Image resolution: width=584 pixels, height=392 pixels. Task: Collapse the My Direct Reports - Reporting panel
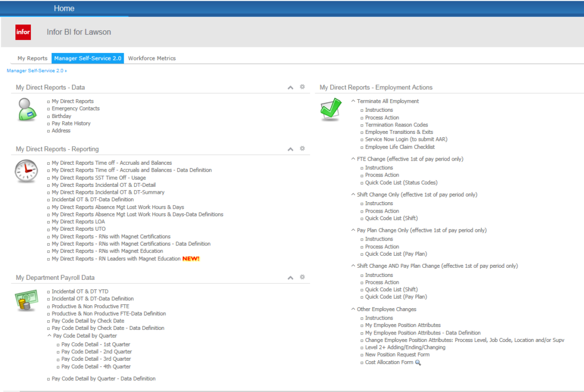pyautogui.click(x=290, y=149)
